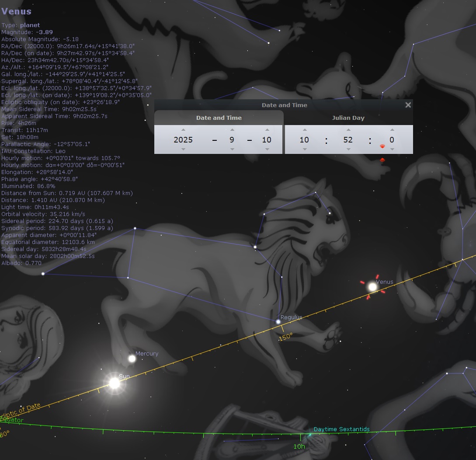This screenshot has width=476, height=460.
Task: Click the hour field showing 10
Action: tap(304, 139)
